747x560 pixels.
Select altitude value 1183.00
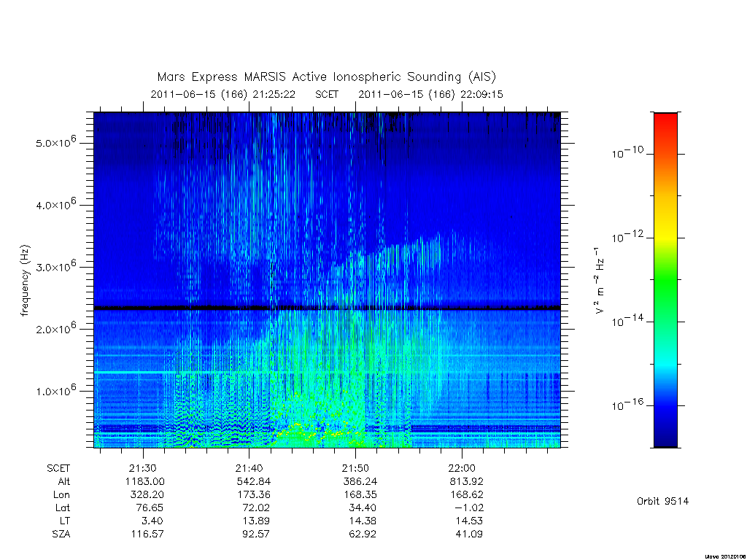click(x=145, y=481)
